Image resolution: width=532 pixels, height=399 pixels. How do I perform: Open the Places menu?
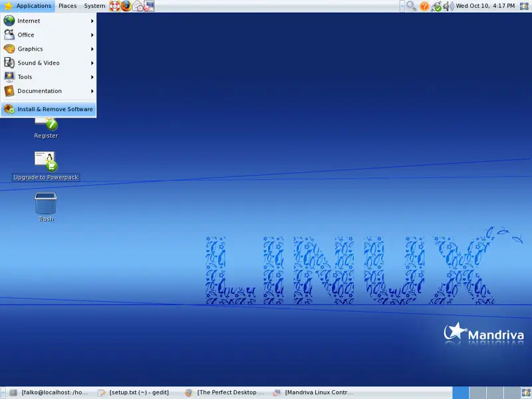click(68, 6)
